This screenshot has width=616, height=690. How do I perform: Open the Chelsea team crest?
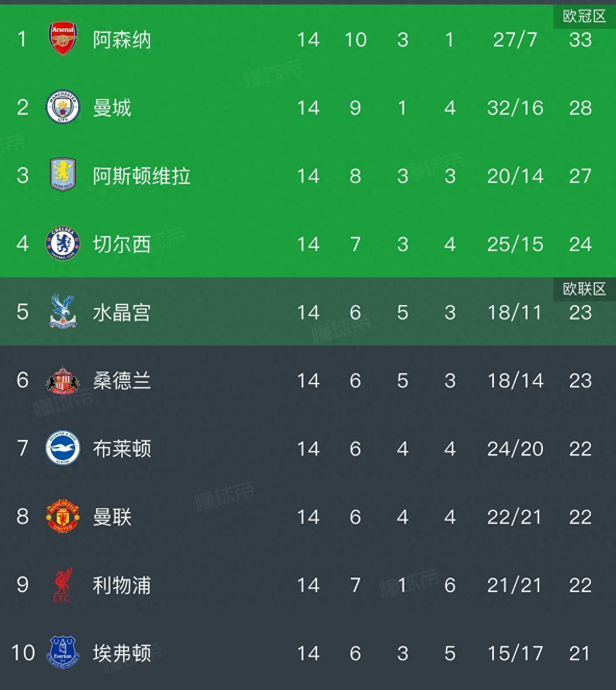pyautogui.click(x=62, y=244)
